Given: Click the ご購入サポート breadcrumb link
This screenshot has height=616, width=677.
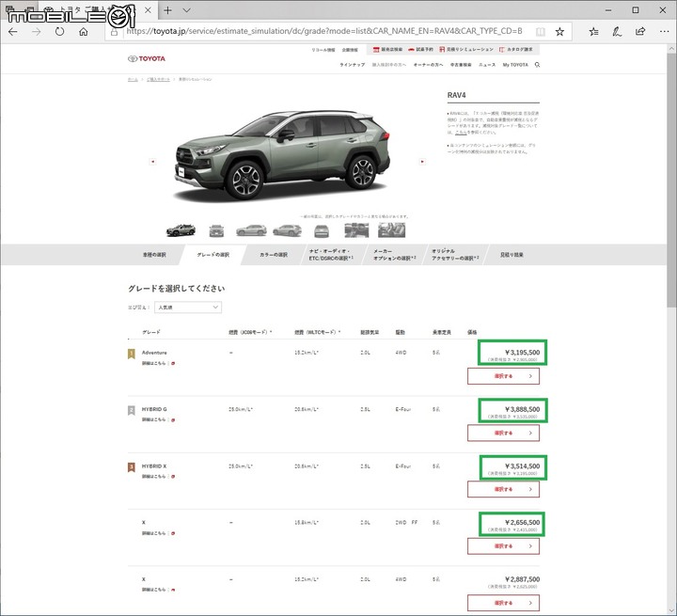Looking at the screenshot, I should tap(158, 80).
